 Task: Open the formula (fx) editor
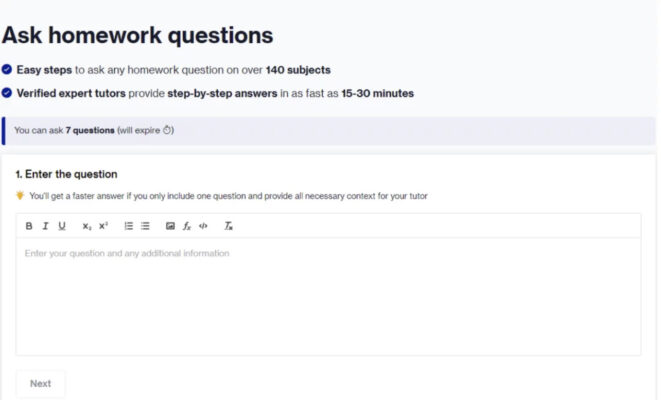click(x=187, y=226)
